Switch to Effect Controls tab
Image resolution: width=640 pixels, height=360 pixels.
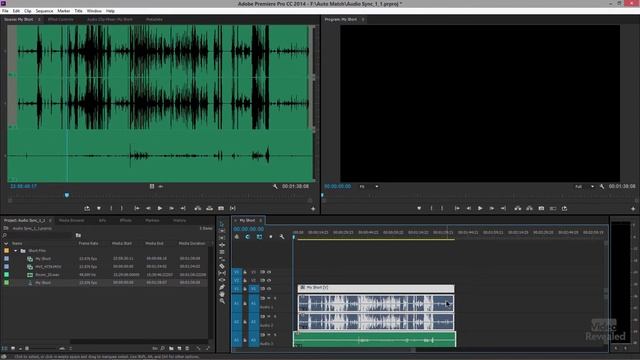(61, 19)
